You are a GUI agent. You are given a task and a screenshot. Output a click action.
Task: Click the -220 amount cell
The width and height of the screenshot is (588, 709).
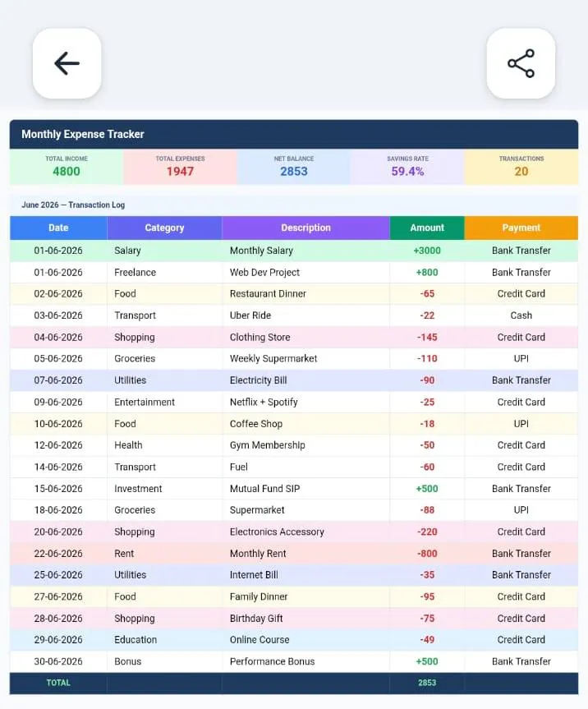click(427, 532)
